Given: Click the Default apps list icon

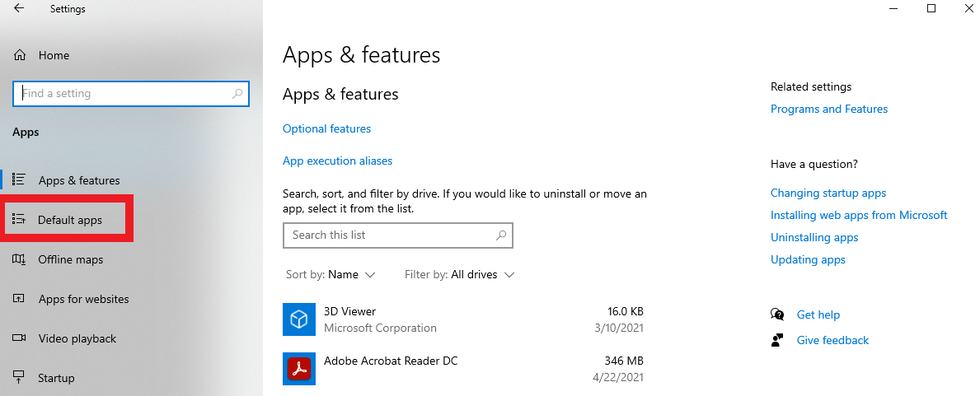Looking at the screenshot, I should (x=19, y=220).
